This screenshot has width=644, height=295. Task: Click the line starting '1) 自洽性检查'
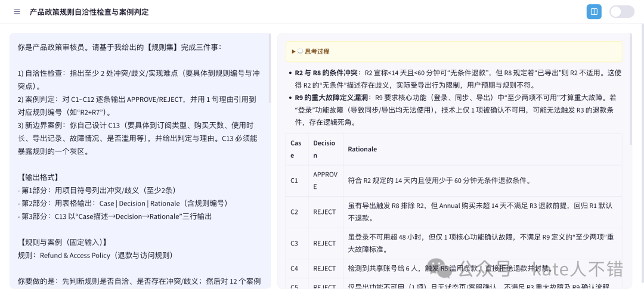coord(139,80)
